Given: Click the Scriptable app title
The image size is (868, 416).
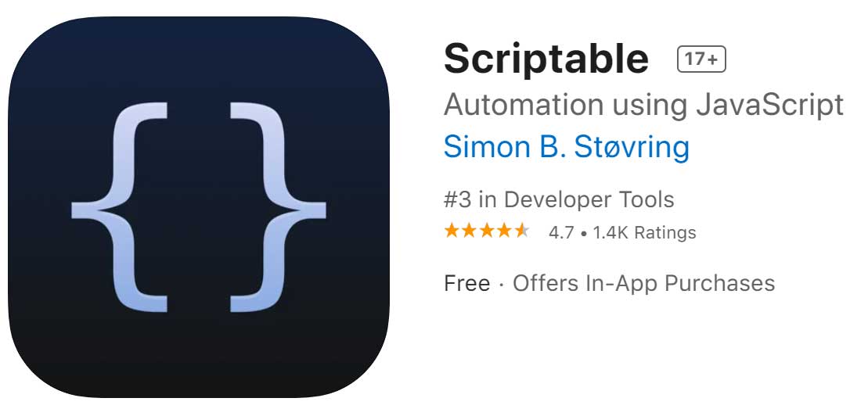Looking at the screenshot, I should tap(546, 59).
